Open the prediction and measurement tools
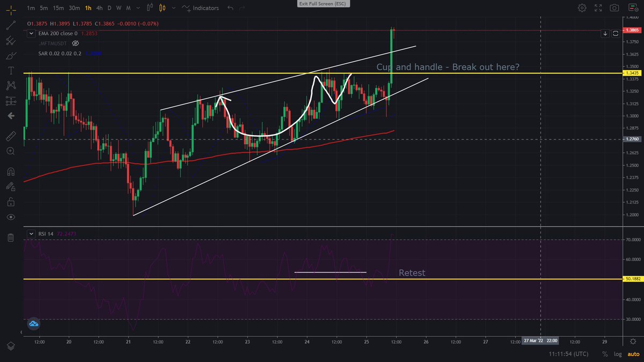This screenshot has height=362, width=644. [10, 100]
